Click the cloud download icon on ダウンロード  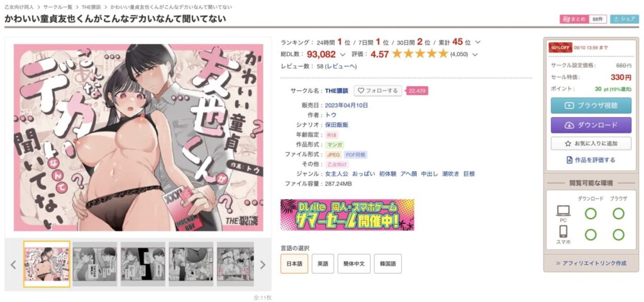pyautogui.click(x=569, y=125)
